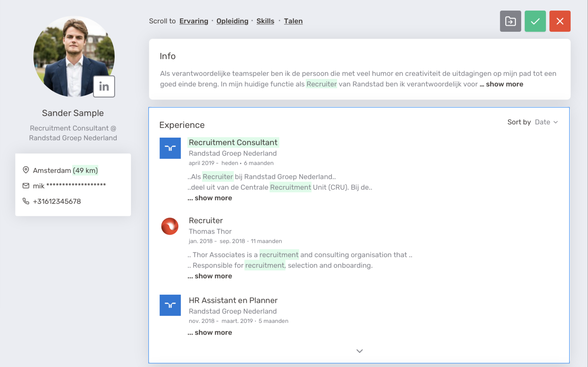The image size is (588, 367).
Task: Jump to the Skills section
Action: (265, 21)
